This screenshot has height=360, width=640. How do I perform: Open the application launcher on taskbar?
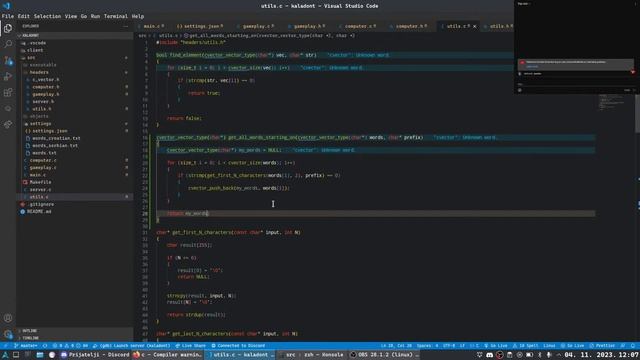coord(5,355)
